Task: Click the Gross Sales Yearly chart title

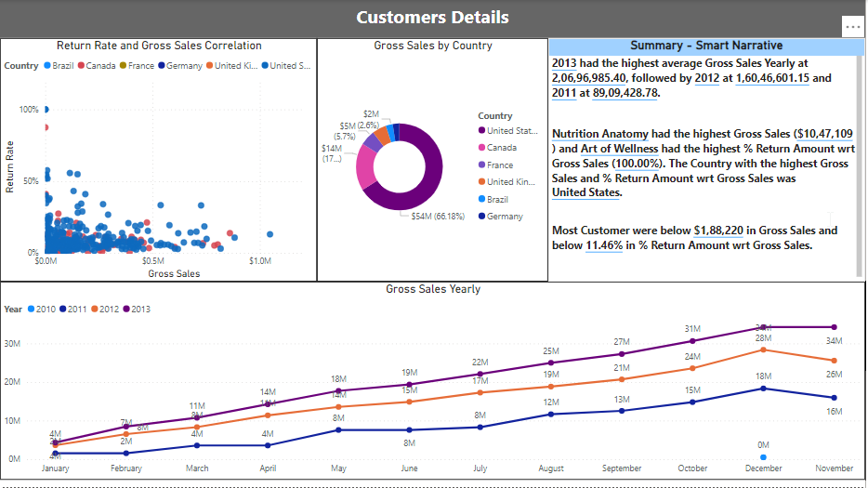Action: (x=433, y=289)
